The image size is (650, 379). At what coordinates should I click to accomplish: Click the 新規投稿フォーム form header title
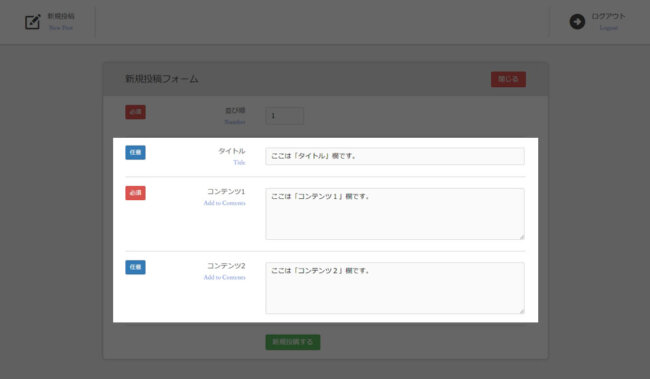pyautogui.click(x=162, y=79)
